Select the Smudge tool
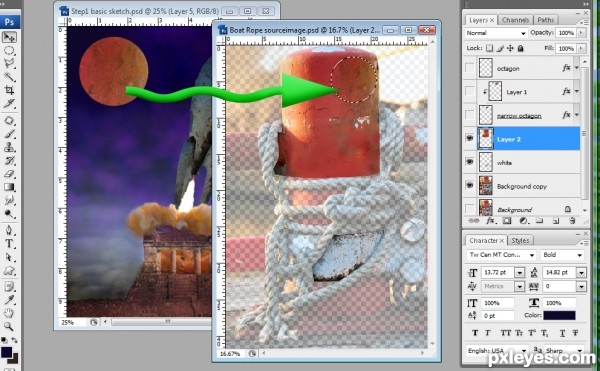The width and height of the screenshot is (600, 371). pyautogui.click(x=9, y=200)
